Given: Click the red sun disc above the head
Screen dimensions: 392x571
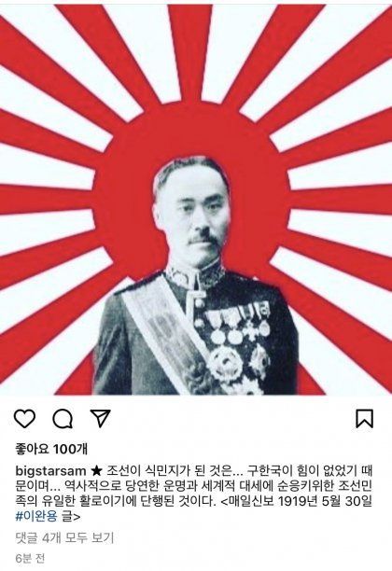Looking at the screenshot, I should pyautogui.click(x=196, y=132).
